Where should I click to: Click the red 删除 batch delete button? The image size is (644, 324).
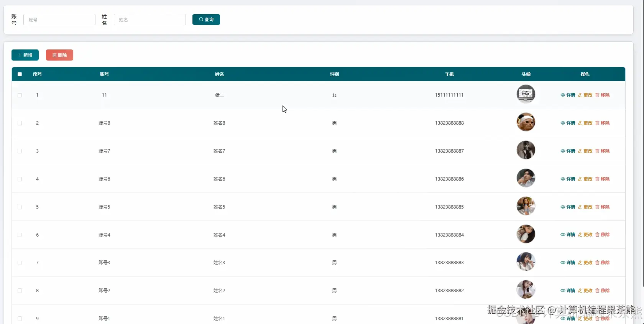pyautogui.click(x=59, y=55)
